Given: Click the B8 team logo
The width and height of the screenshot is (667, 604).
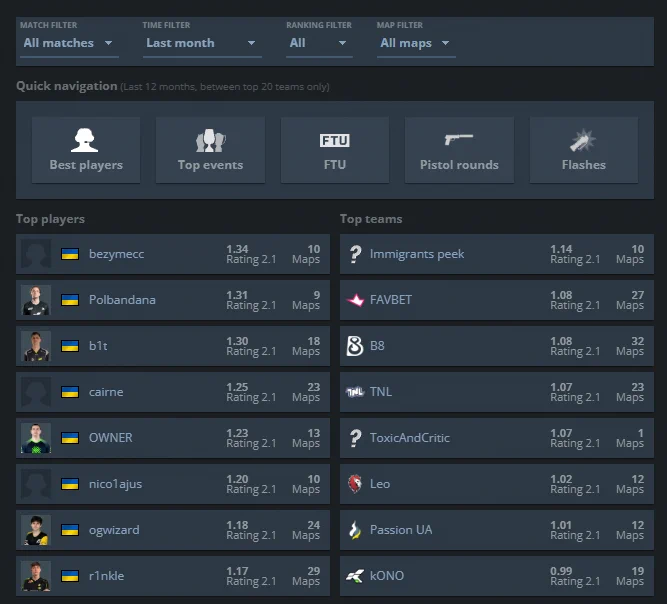Looking at the screenshot, I should 355,346.
